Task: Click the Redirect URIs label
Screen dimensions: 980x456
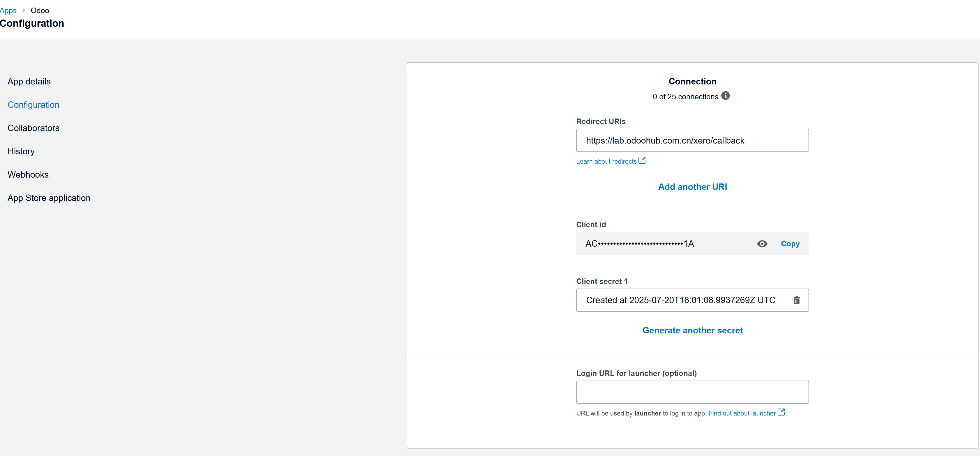Action: click(601, 121)
